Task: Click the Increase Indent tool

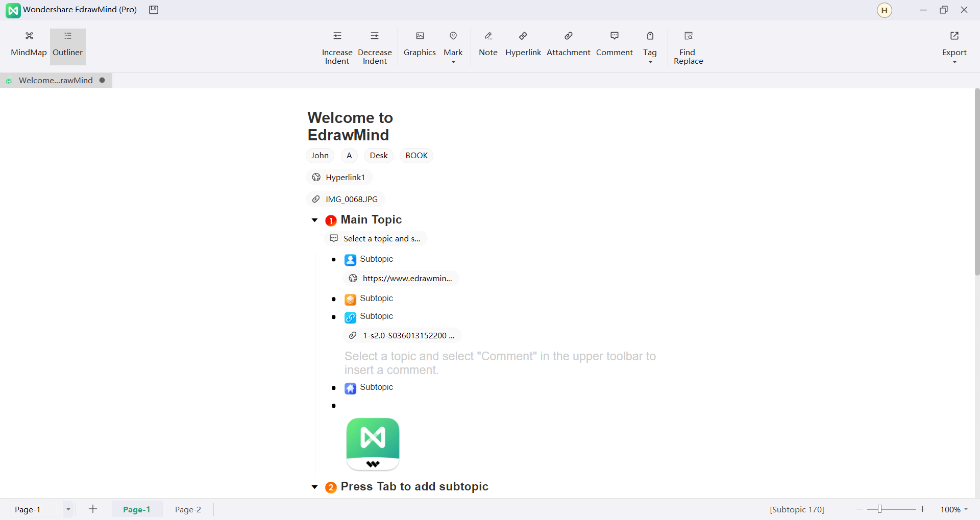Action: pos(337,48)
